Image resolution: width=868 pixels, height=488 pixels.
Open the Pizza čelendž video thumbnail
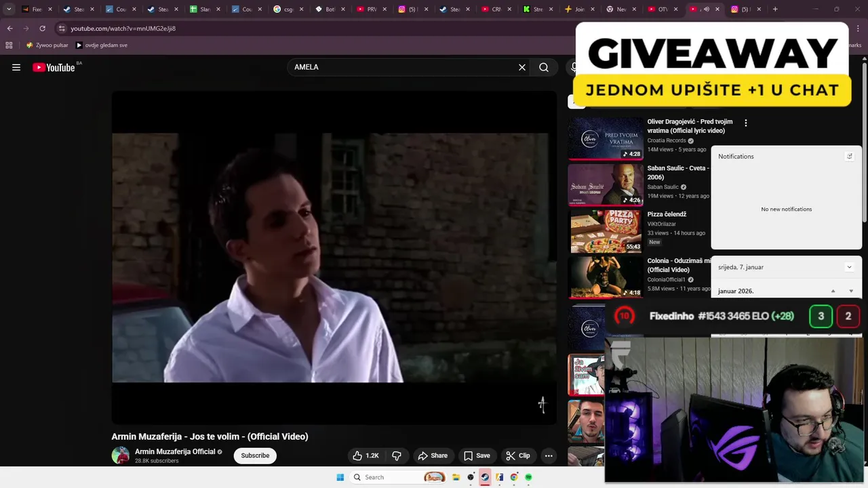(606, 230)
